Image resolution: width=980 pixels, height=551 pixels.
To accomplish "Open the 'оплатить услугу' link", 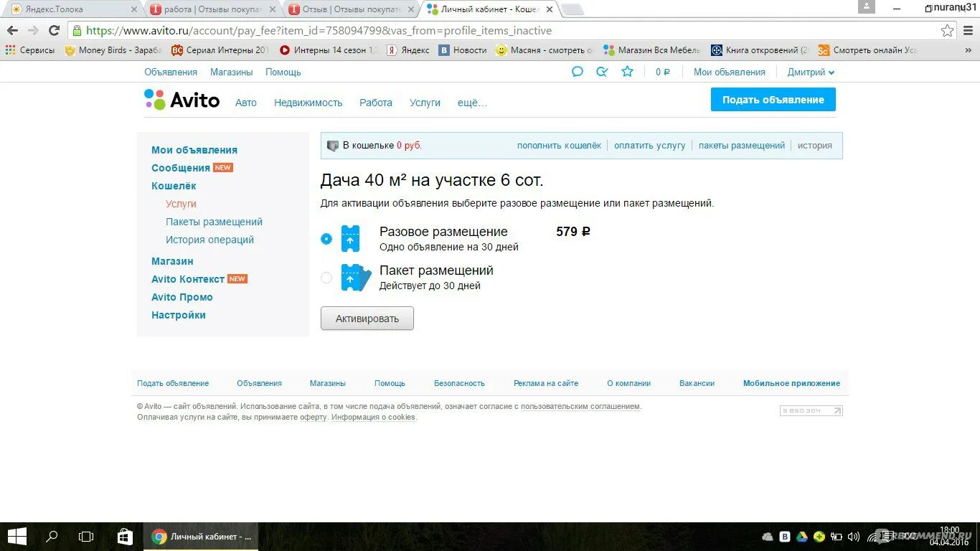I will pos(649,145).
